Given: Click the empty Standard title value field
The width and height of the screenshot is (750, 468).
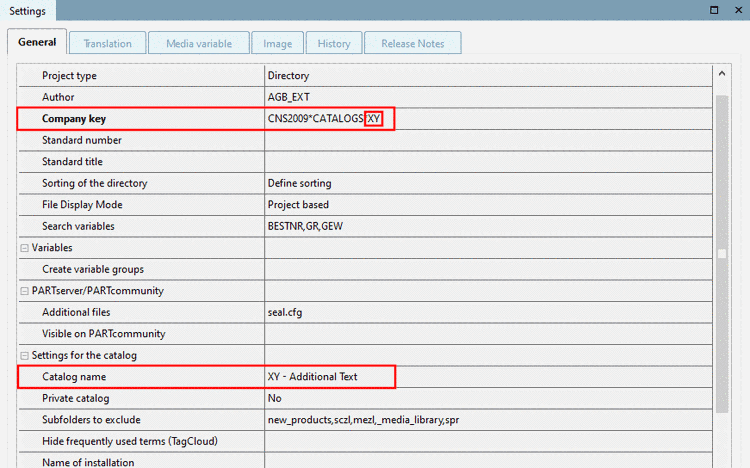Looking at the screenshot, I should (x=488, y=162).
